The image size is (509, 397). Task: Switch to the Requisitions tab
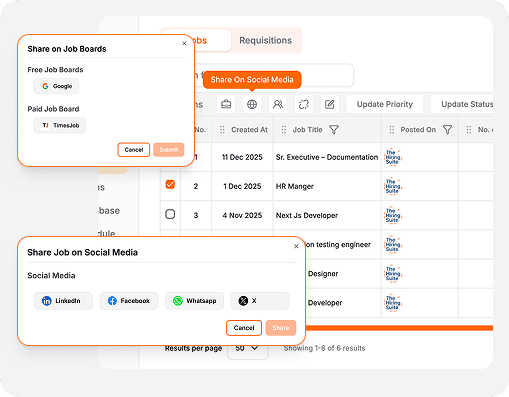(x=266, y=40)
